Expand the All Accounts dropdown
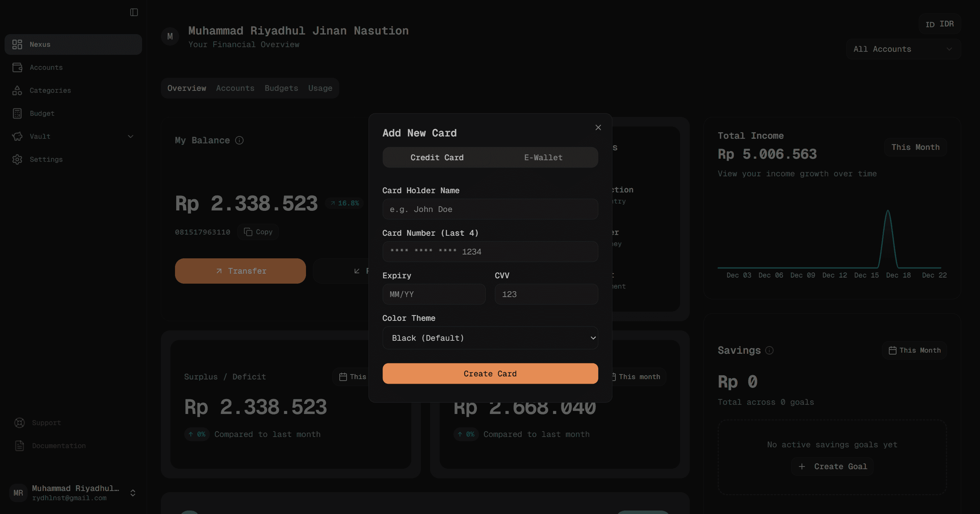 (x=903, y=49)
